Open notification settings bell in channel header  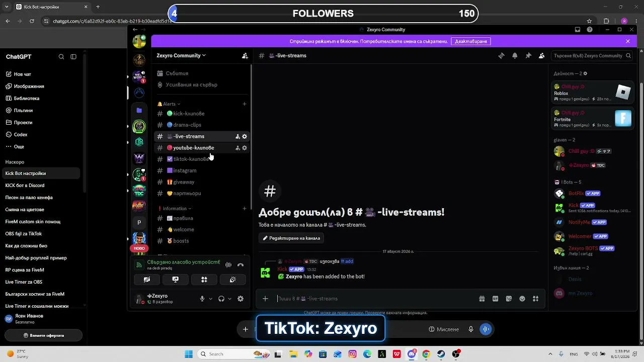coord(515,56)
